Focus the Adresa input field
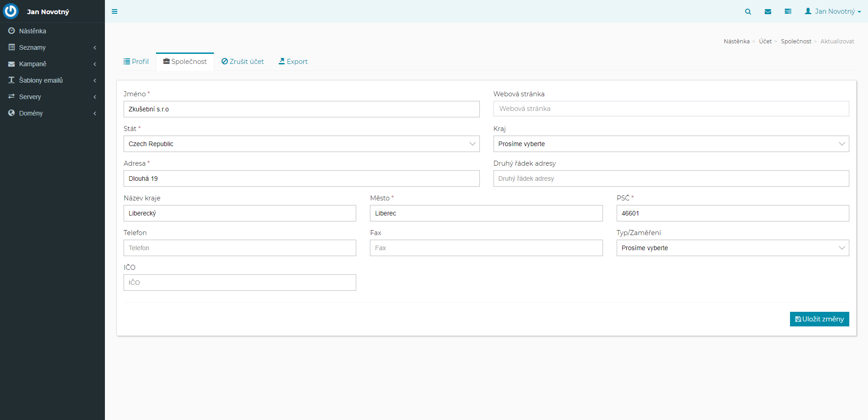 point(301,178)
